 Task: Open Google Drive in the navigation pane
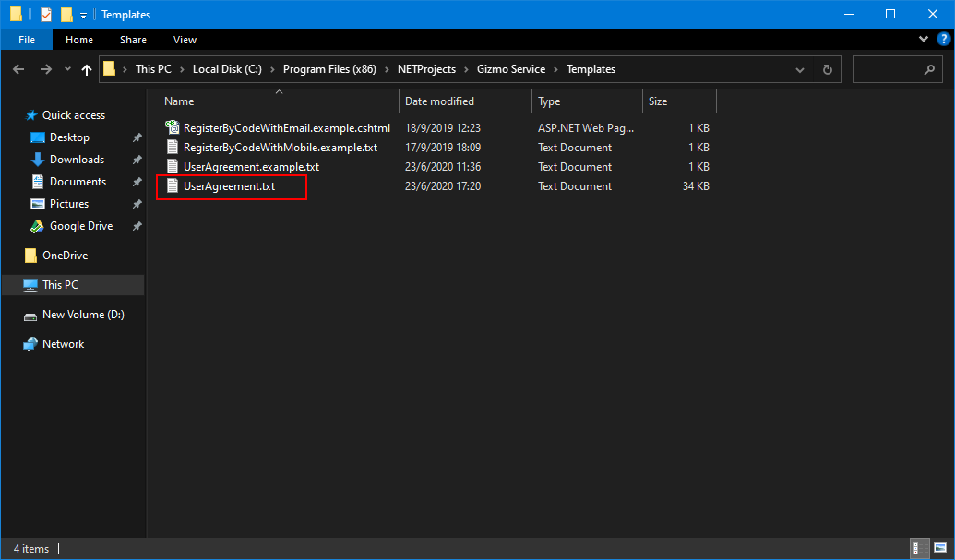[x=81, y=226]
